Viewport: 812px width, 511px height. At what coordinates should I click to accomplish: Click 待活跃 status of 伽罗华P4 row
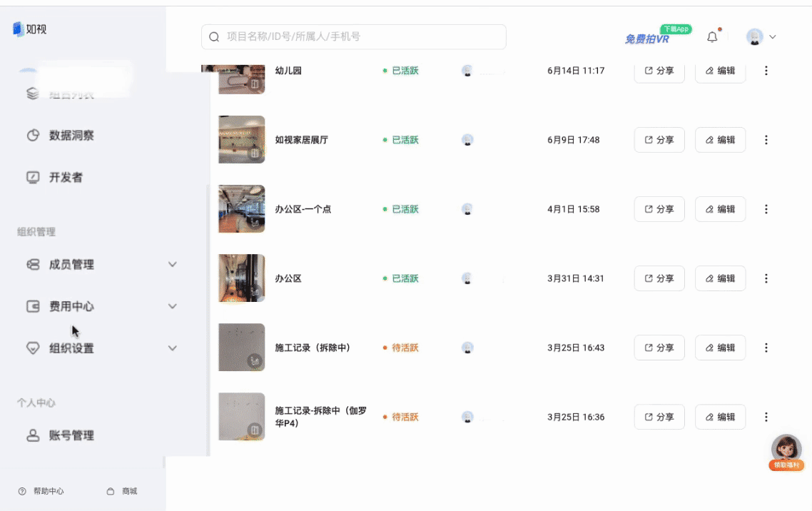pyautogui.click(x=400, y=418)
